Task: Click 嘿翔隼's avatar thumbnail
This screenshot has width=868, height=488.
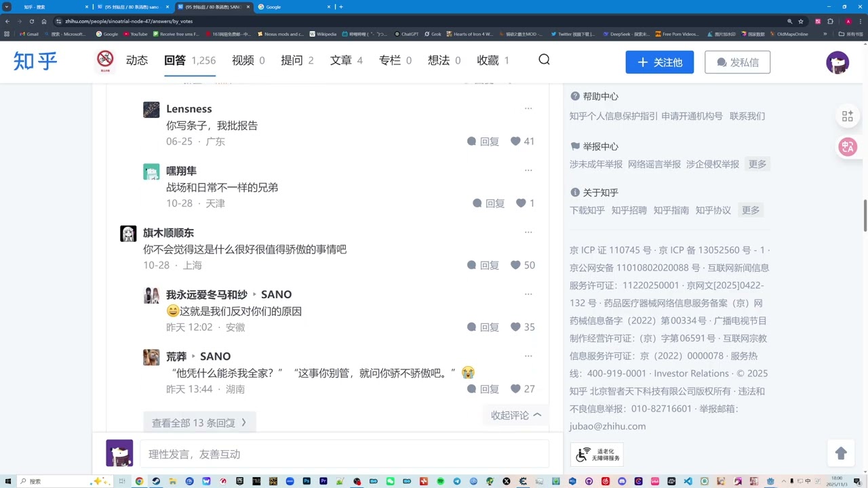Action: 151,171
